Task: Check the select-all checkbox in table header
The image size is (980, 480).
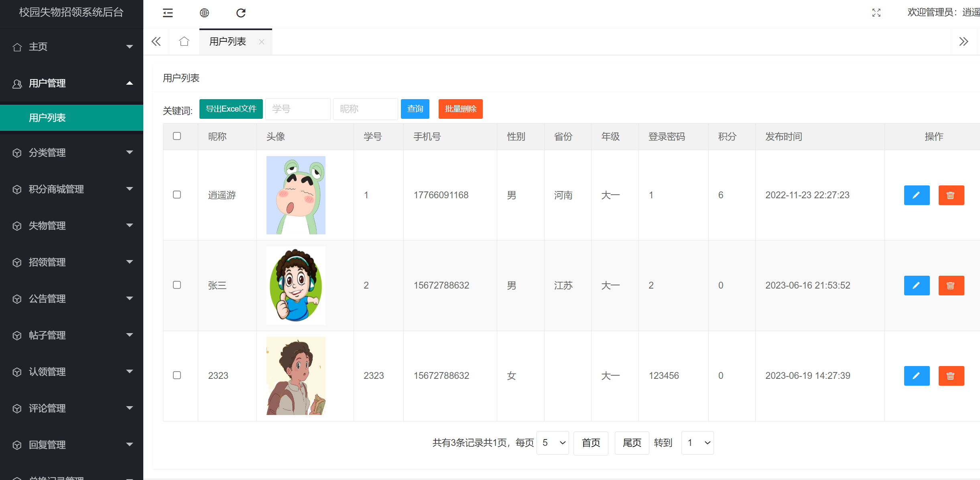Action: 177,136
